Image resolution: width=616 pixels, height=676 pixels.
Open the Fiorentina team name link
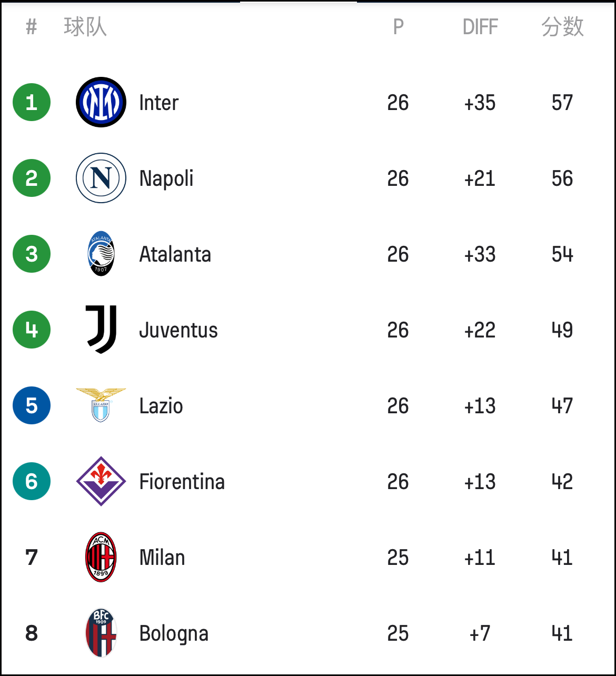coord(182,482)
